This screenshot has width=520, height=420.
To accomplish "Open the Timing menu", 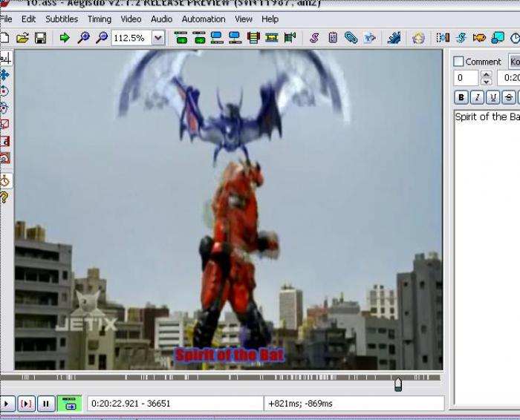I will (x=100, y=19).
